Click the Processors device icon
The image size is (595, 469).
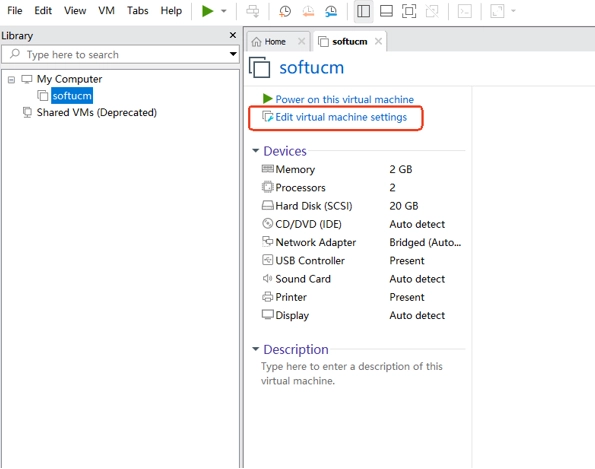(x=268, y=187)
